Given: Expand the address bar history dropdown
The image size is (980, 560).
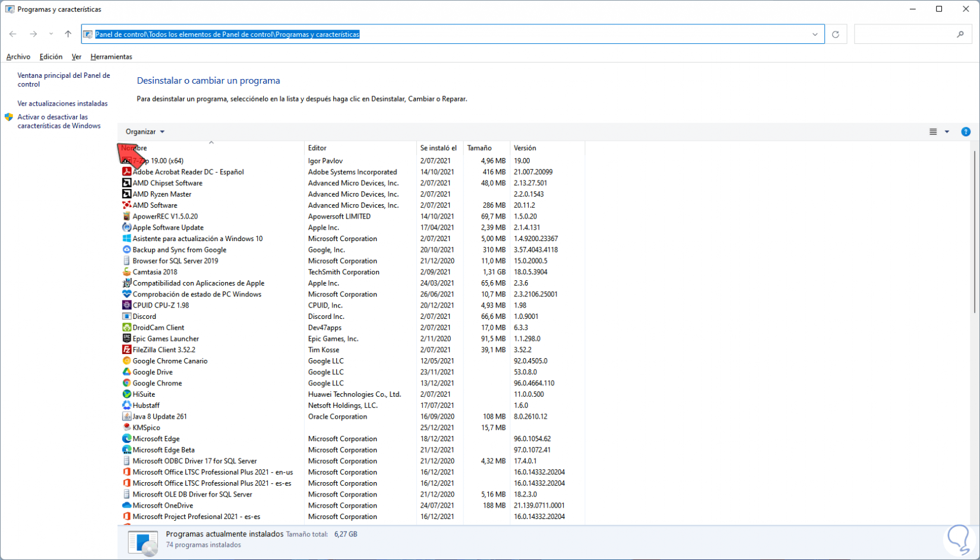Looking at the screenshot, I should pyautogui.click(x=815, y=34).
